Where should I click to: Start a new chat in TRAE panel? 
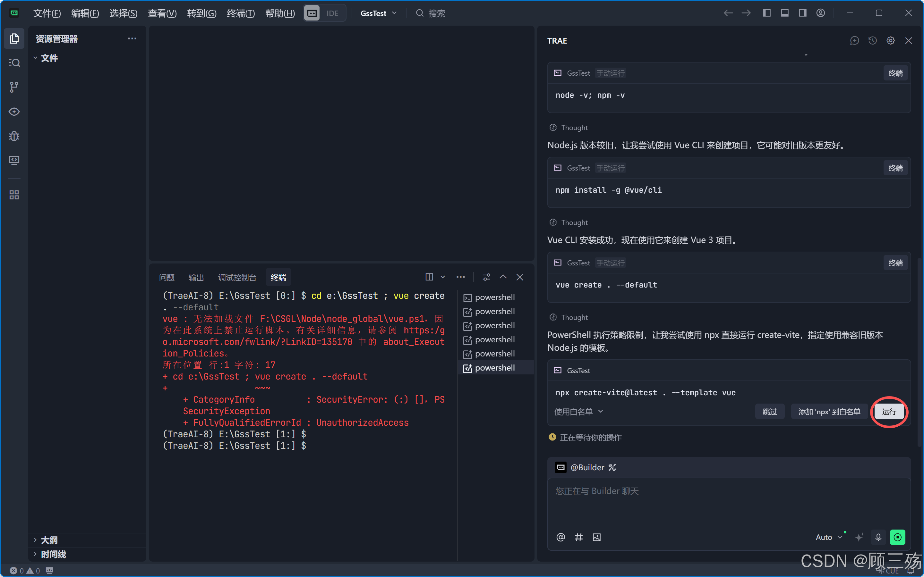click(x=854, y=40)
